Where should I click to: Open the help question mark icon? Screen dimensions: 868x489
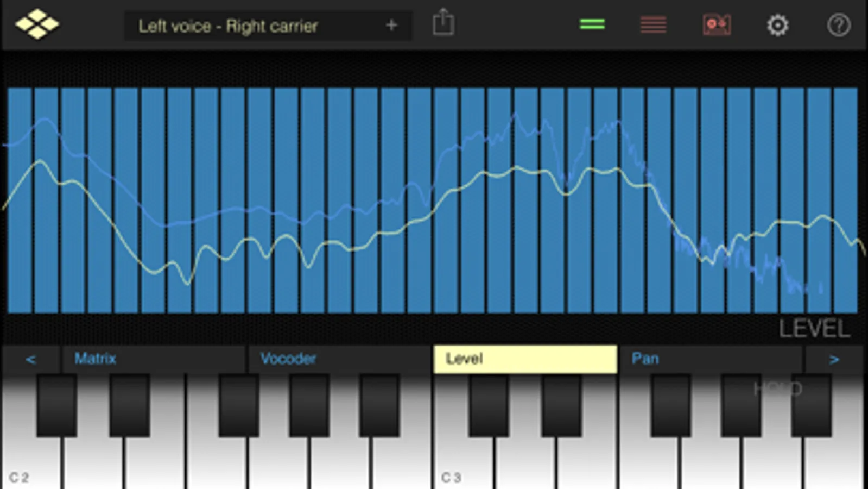(x=839, y=25)
